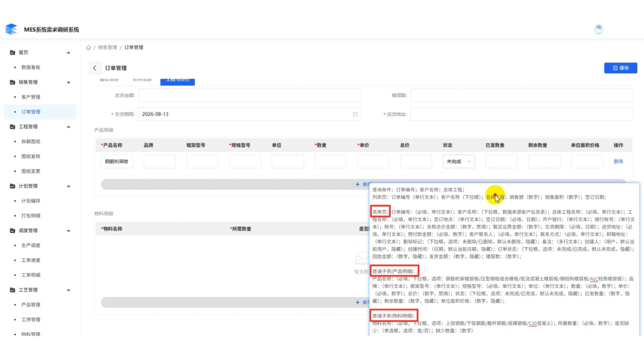Click into 发货金额 input field

tap(249, 95)
